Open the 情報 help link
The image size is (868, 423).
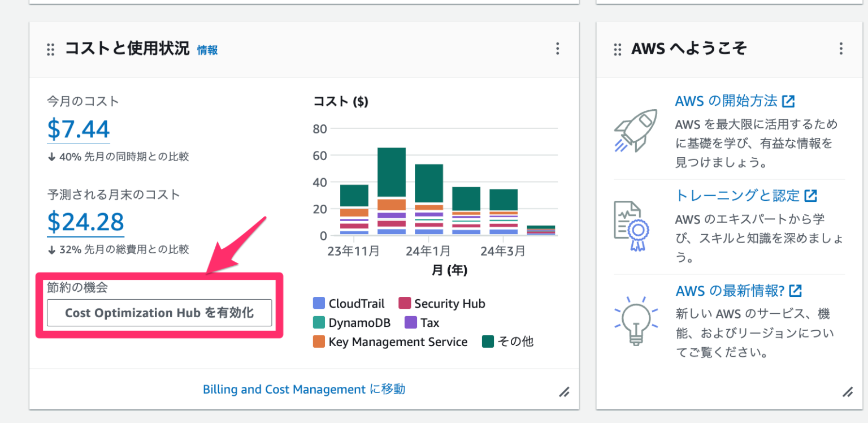206,50
